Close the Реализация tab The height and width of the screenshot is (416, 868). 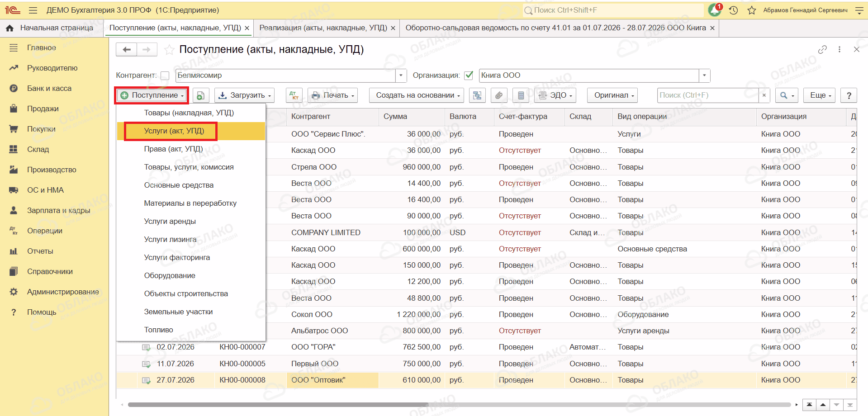[x=393, y=28]
